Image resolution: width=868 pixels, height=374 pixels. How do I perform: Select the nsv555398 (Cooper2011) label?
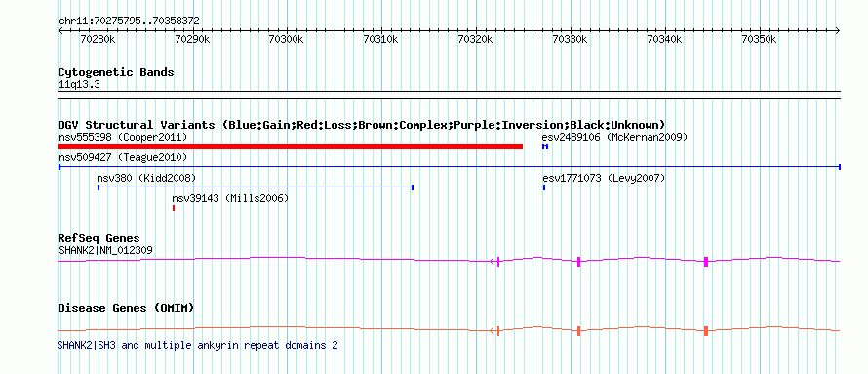coord(123,137)
